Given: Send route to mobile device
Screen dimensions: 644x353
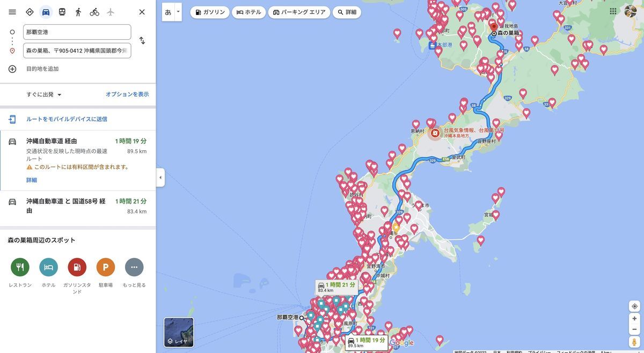Looking at the screenshot, I should (67, 119).
